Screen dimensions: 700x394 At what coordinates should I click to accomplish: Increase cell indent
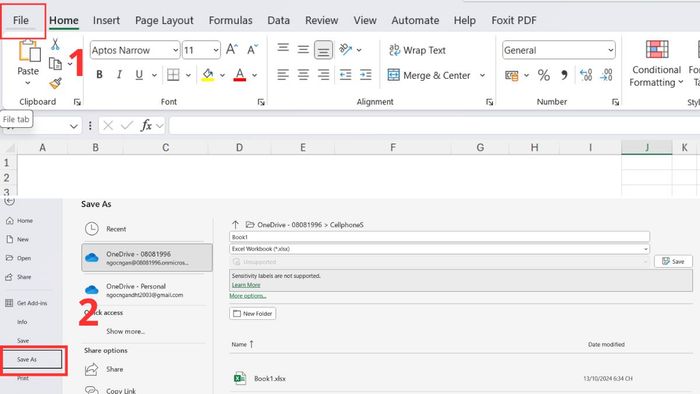[366, 75]
